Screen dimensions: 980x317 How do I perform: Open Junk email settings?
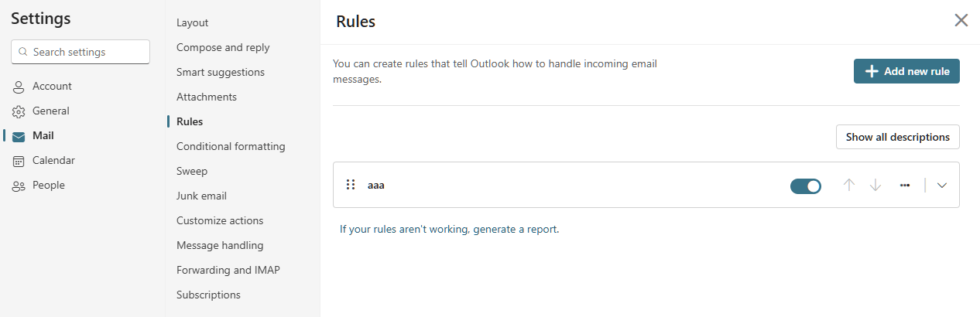[x=201, y=196]
